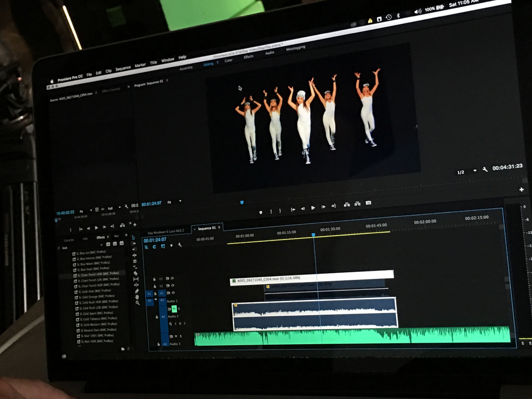The height and width of the screenshot is (399, 532).
Task: Toggle lock on the Audio 3 track
Action: (158, 344)
